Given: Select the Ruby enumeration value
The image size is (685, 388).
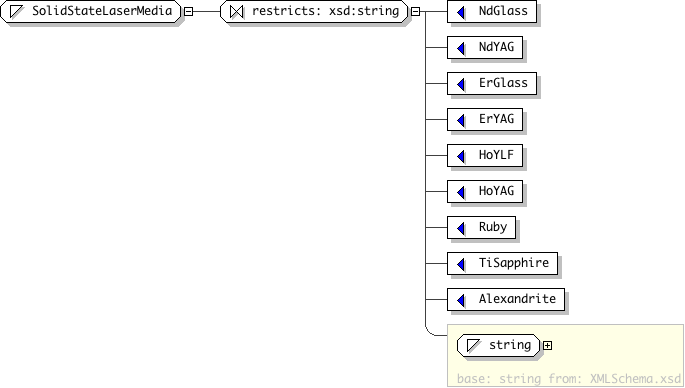Looking at the screenshot, I should pos(481,227).
